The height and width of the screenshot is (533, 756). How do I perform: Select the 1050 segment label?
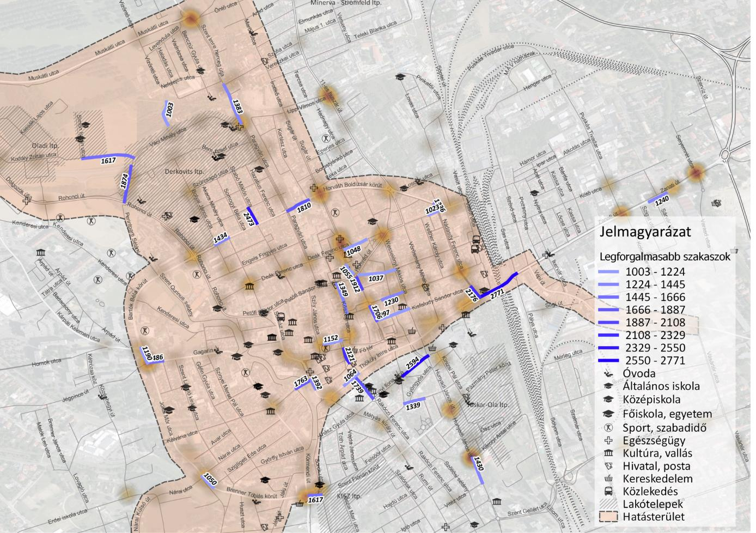(210, 480)
